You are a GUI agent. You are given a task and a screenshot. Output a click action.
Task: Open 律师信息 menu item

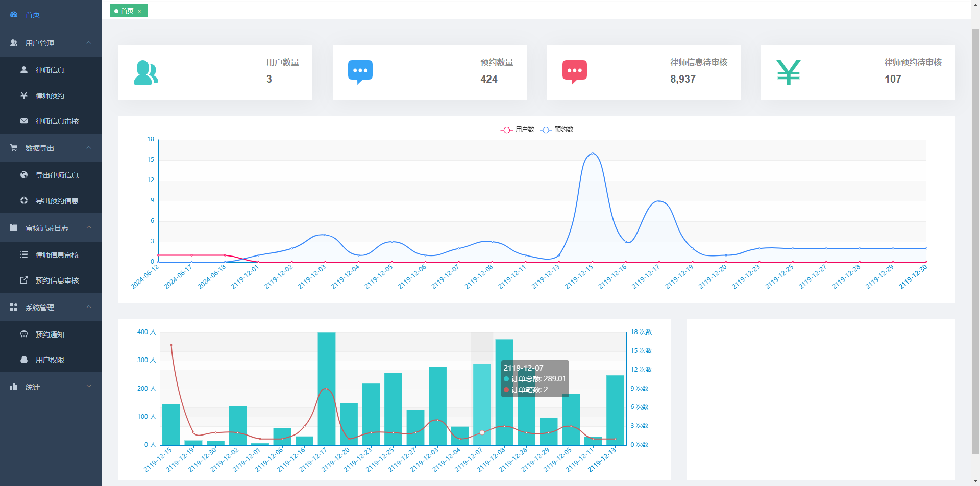(x=51, y=70)
